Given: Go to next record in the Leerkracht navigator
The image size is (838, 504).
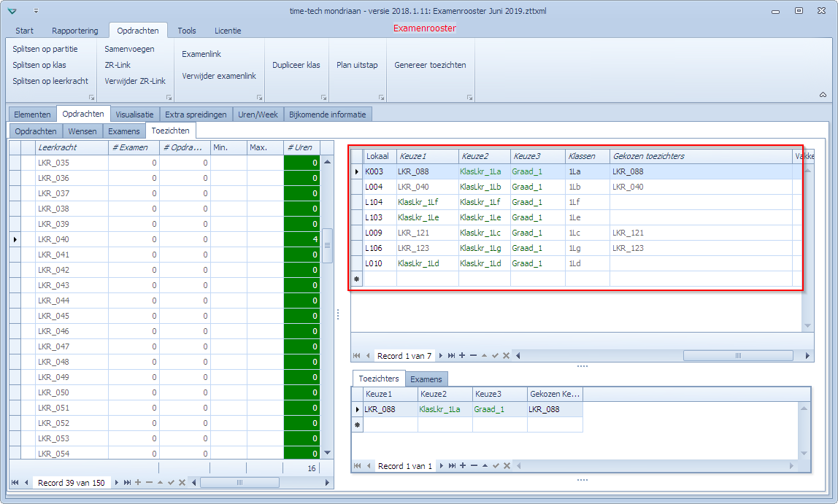Looking at the screenshot, I should (117, 483).
